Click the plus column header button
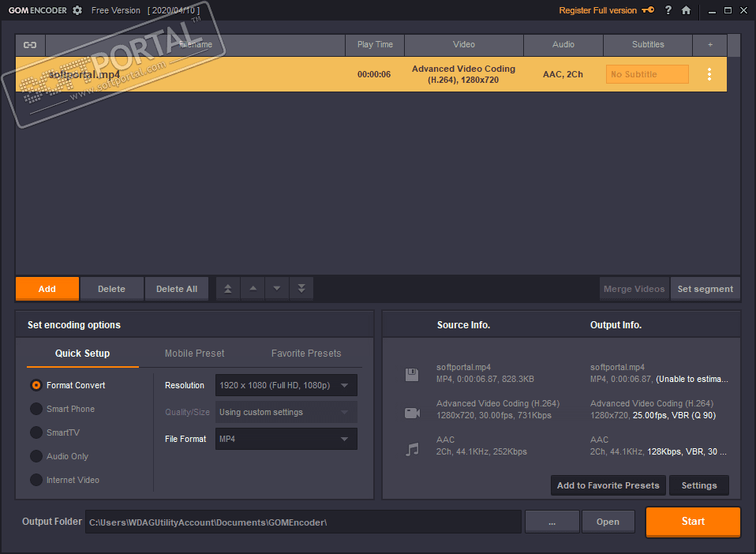Screen dimensions: 756x554 pos(709,45)
